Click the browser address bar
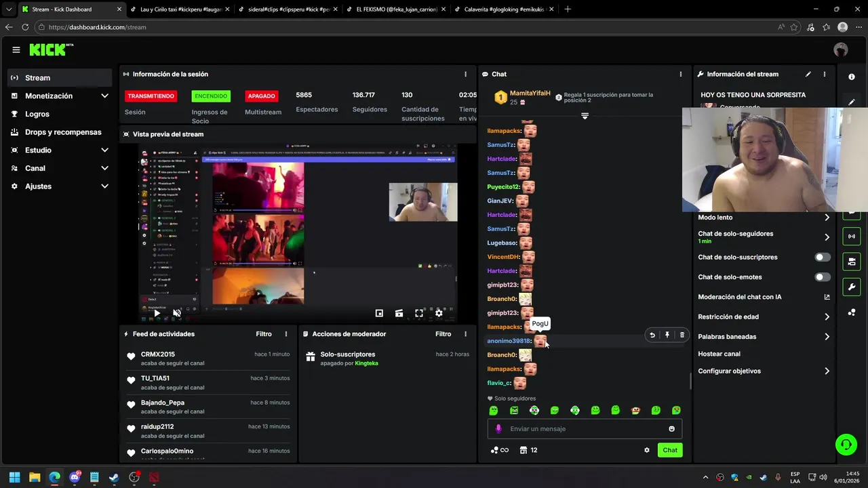Screen dimensions: 868x488 click(x=407, y=27)
